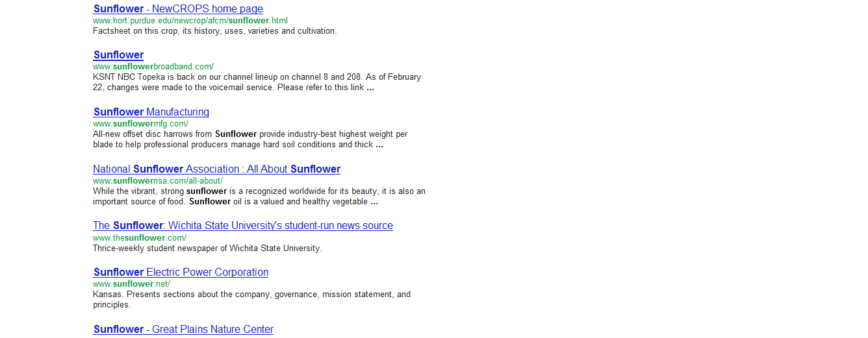868x338 pixels.
Task: Open the Sunflower Electric Power Corporation result
Action: point(181,272)
